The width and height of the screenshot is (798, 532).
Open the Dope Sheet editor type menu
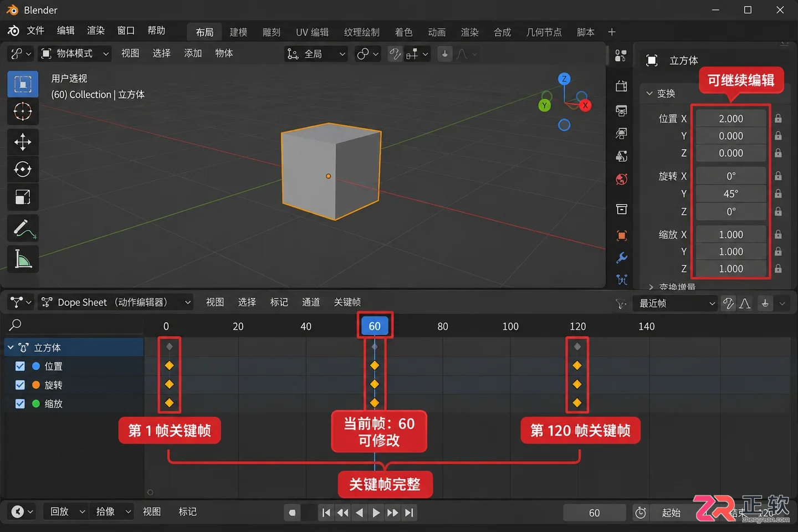click(x=22, y=302)
